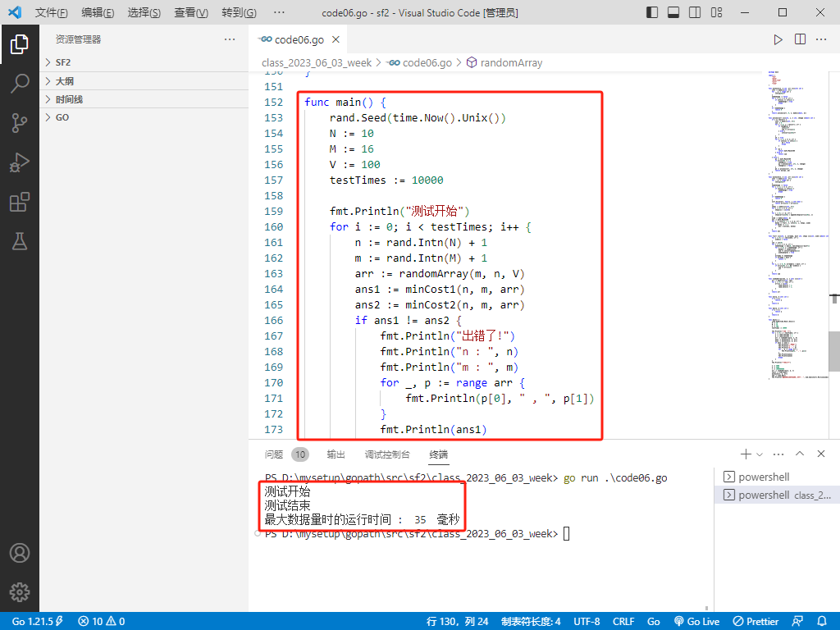Select Go language mode in status bar

(x=653, y=621)
